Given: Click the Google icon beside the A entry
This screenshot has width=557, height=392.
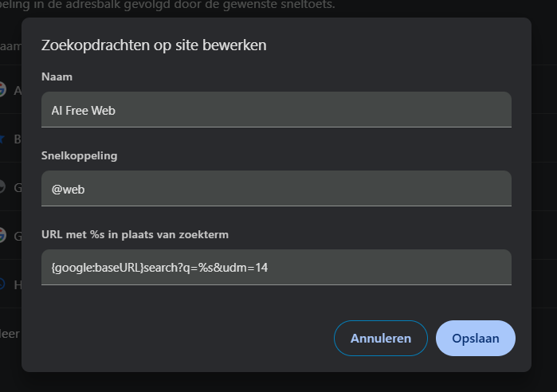Looking at the screenshot, I should [3, 89].
